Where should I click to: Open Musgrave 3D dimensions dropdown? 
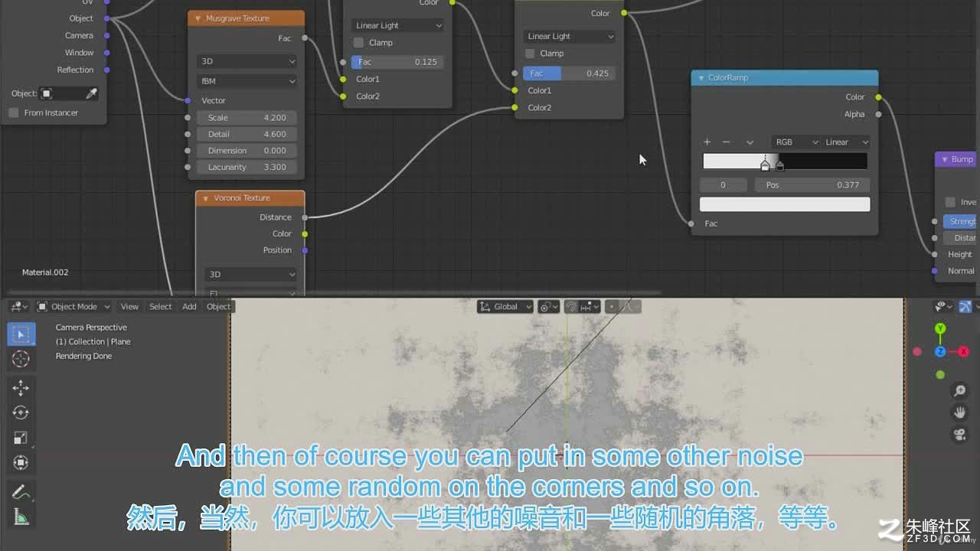[x=247, y=61]
